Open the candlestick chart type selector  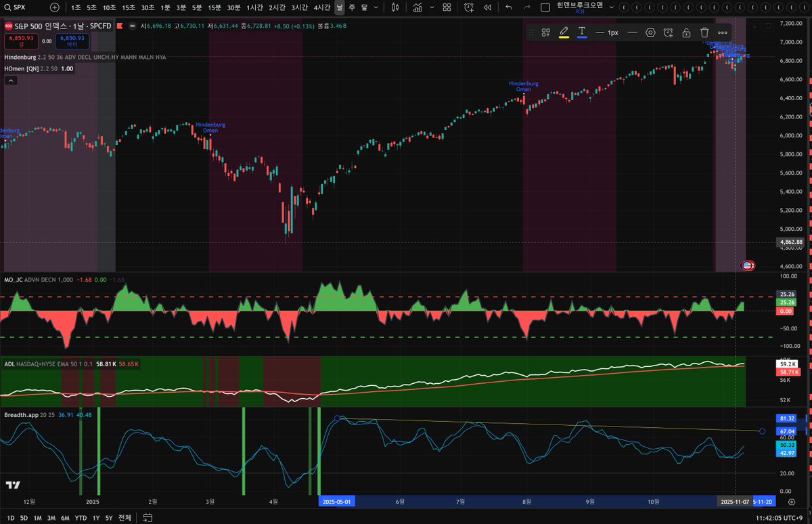click(x=395, y=7)
